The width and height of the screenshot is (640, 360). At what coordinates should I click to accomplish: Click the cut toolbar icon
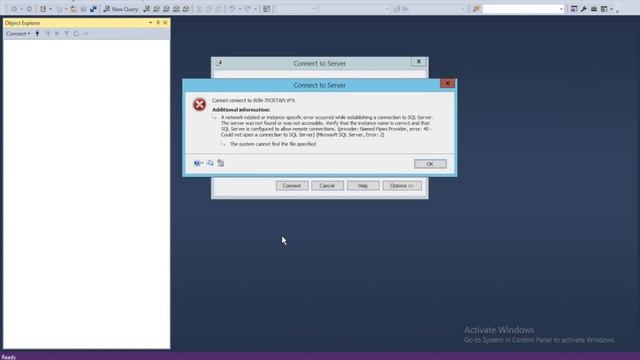(199, 9)
